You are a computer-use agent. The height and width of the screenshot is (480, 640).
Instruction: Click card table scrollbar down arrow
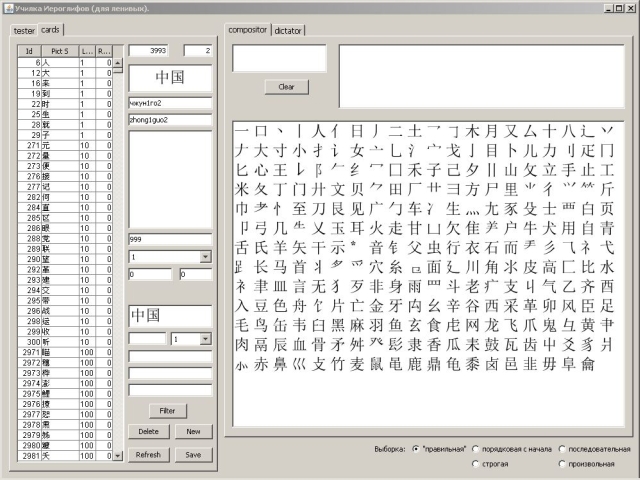point(118,456)
